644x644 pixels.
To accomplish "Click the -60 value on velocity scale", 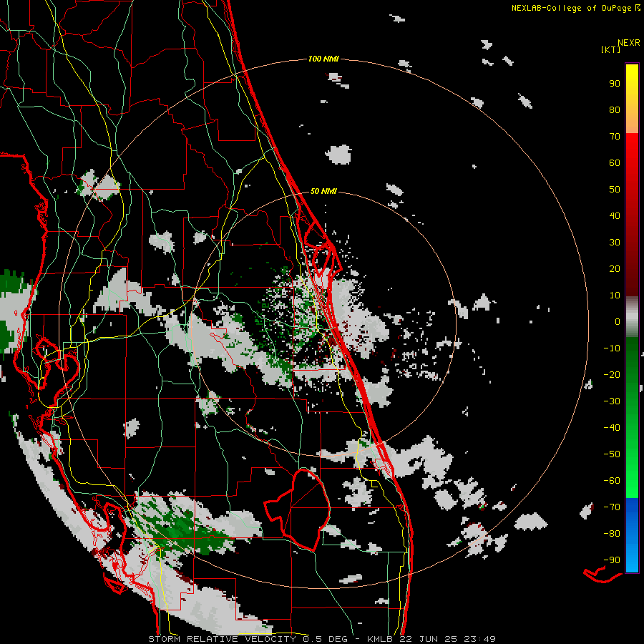I will coord(612,481).
